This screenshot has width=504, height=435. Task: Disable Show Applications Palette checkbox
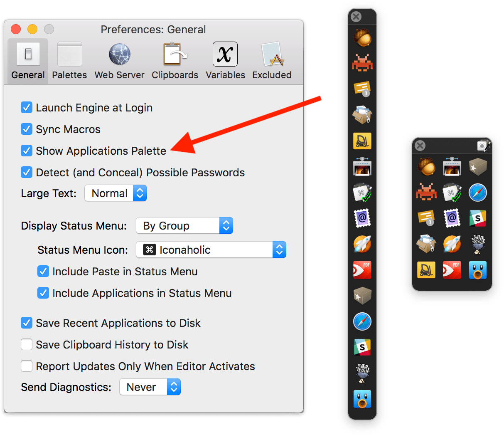[27, 151]
